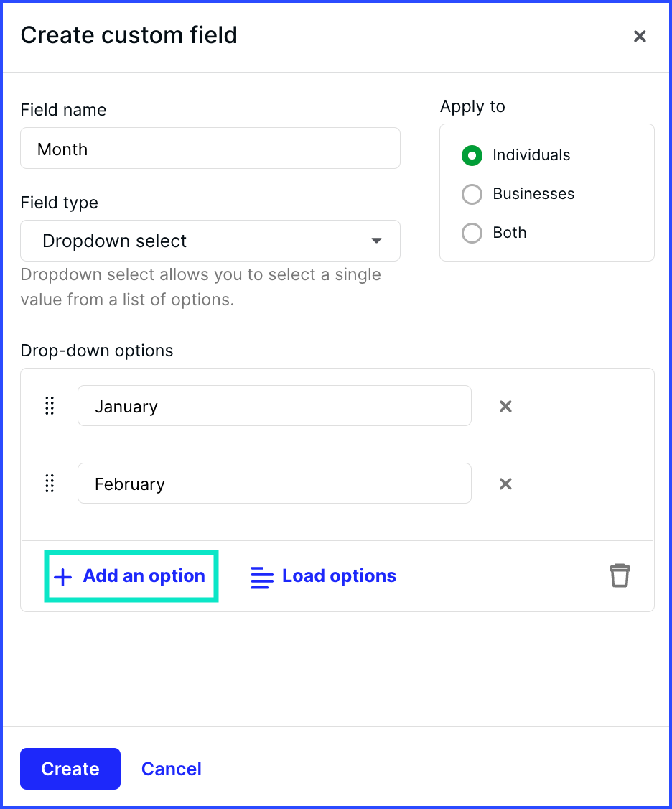Click the Create button
Image resolution: width=672 pixels, height=809 pixels.
point(70,769)
